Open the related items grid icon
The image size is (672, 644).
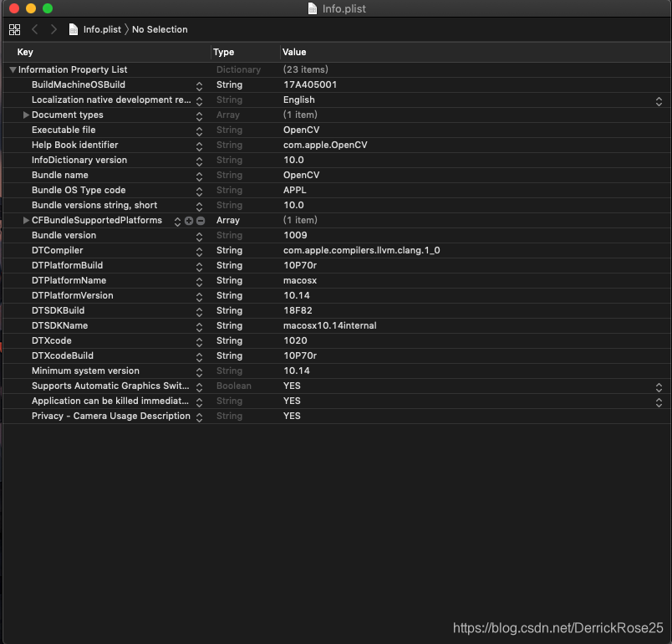[14, 29]
